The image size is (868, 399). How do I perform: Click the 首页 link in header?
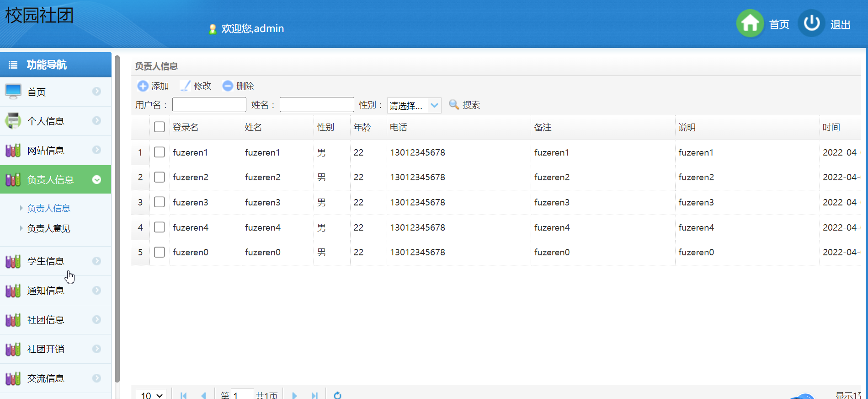[x=779, y=25]
